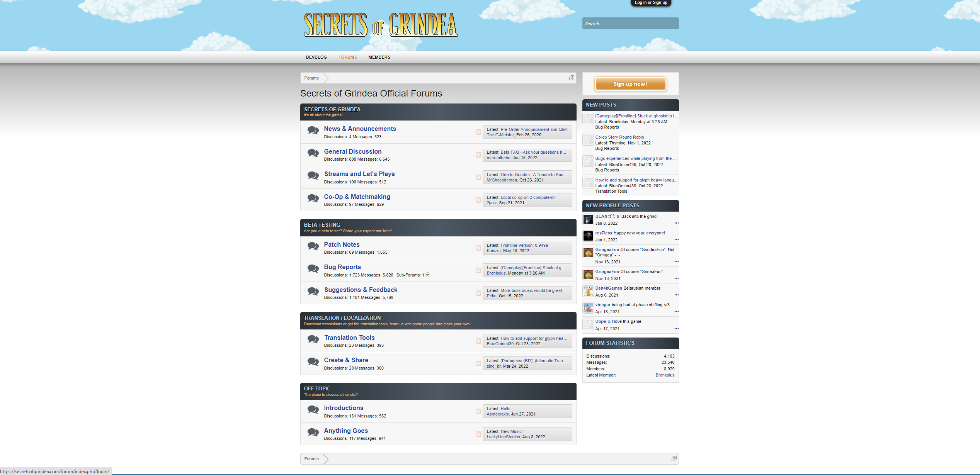980x475 pixels.
Task: Open Translation Tools link under new posts
Action: (611, 191)
